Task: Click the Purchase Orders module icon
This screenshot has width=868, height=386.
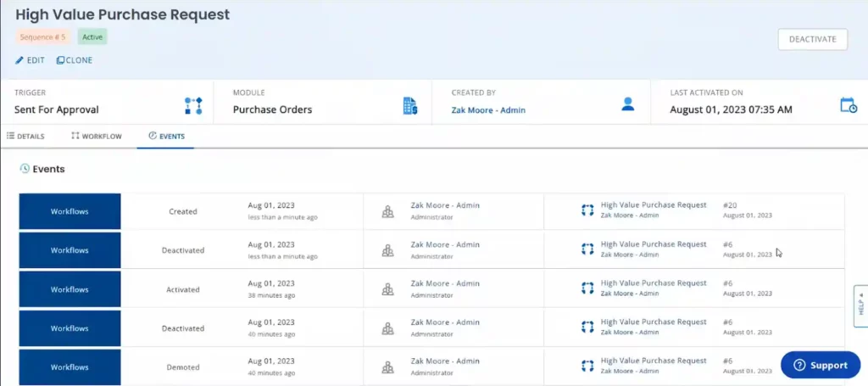Action: 410,105
